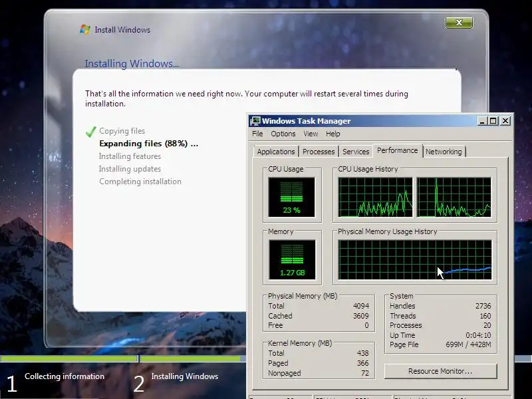Click the Task Manager title bar icon

[255, 121]
